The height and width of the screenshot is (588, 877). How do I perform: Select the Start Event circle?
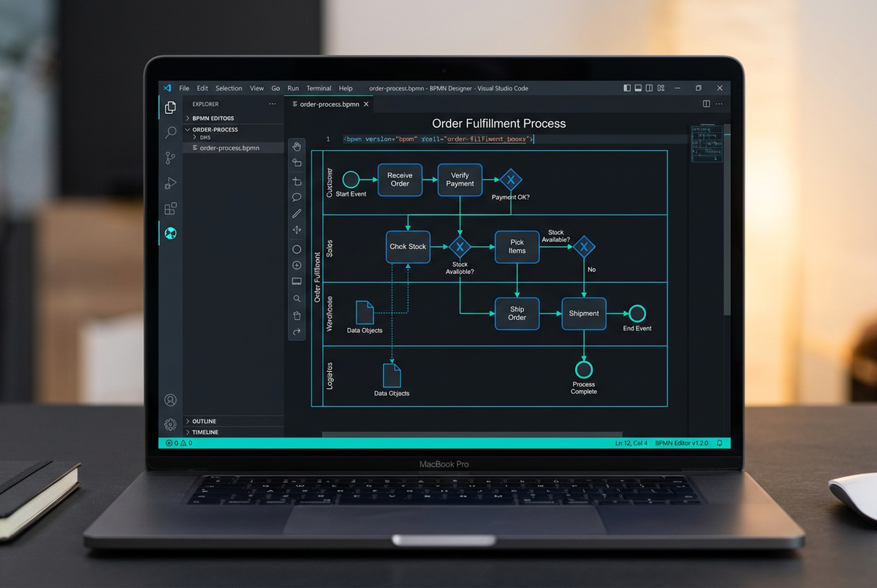tap(351, 179)
